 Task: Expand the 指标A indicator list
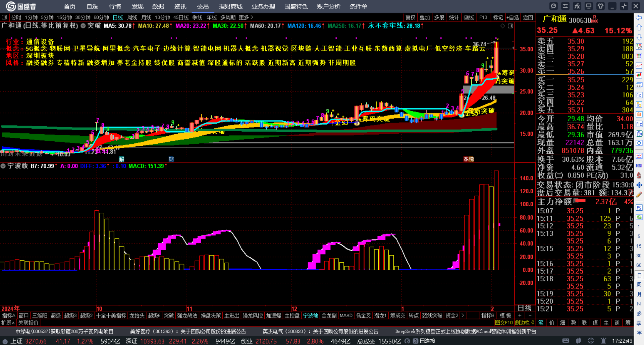coord(8,316)
